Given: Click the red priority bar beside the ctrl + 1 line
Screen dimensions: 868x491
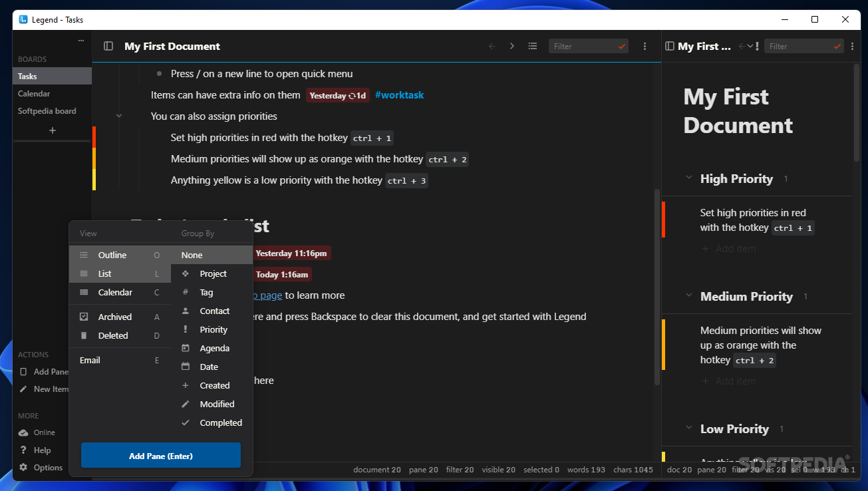Looking at the screenshot, I should coord(94,137).
